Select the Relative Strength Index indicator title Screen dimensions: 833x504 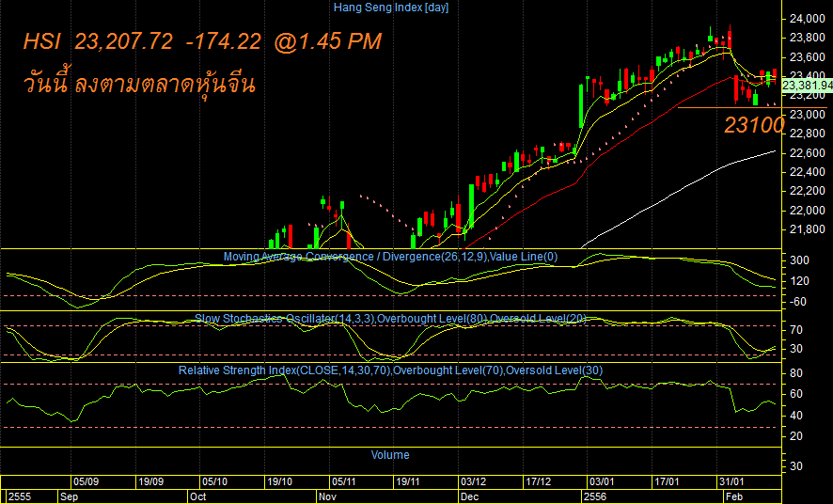pyautogui.click(x=390, y=370)
